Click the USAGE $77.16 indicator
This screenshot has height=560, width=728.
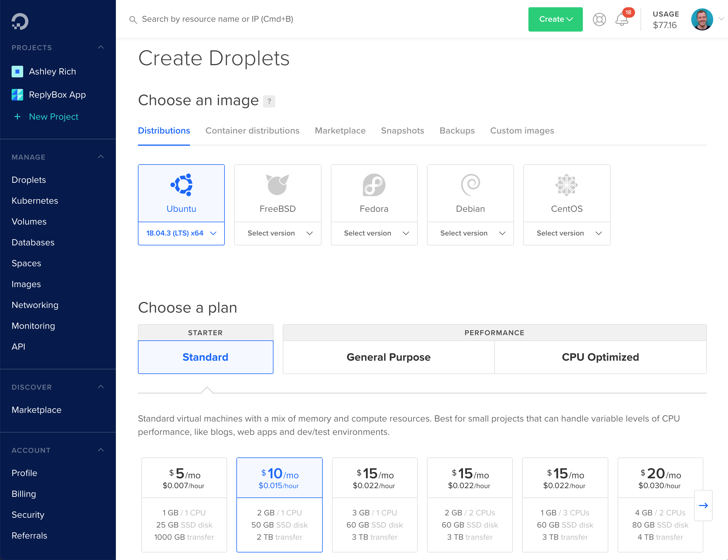pos(666,19)
